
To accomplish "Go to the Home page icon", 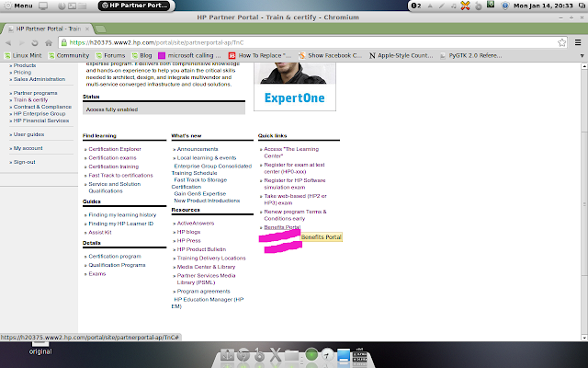I will pos(49,43).
